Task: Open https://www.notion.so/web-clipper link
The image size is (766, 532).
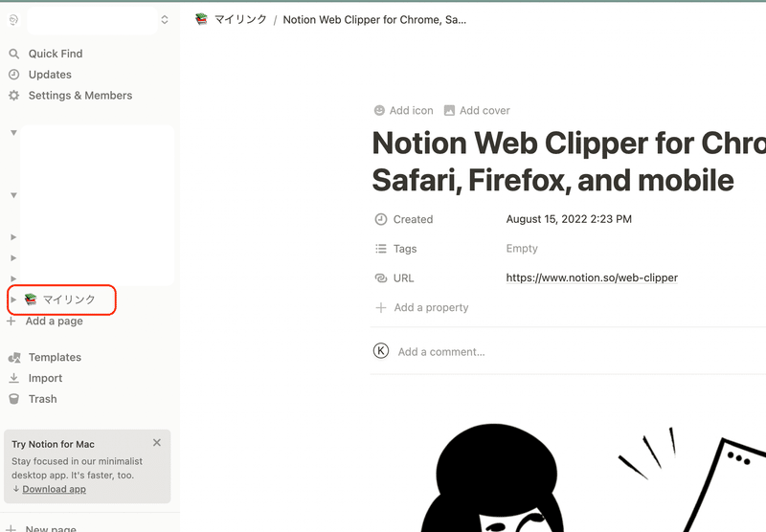Action: point(592,277)
